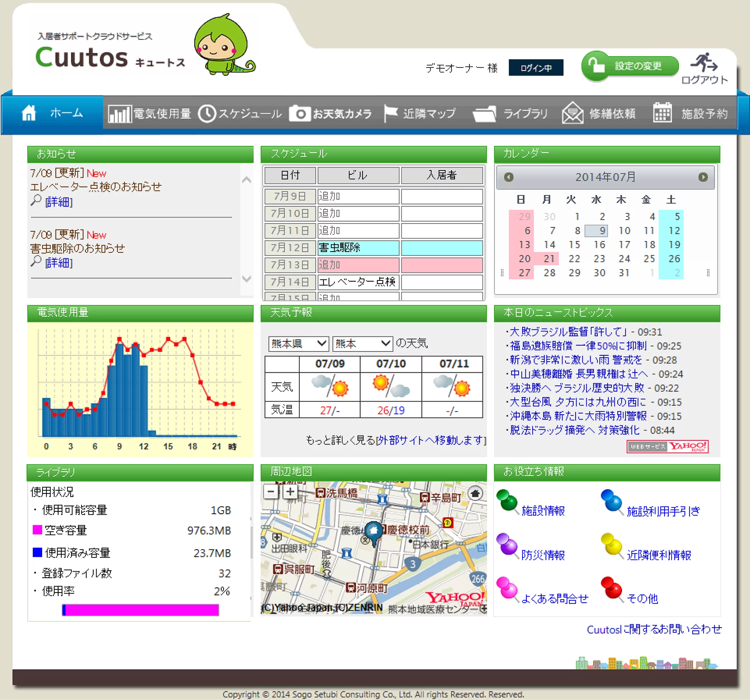The height and width of the screenshot is (700, 750).
Task: Click magnifier icon under elevator inspection notice
Action: tap(36, 201)
